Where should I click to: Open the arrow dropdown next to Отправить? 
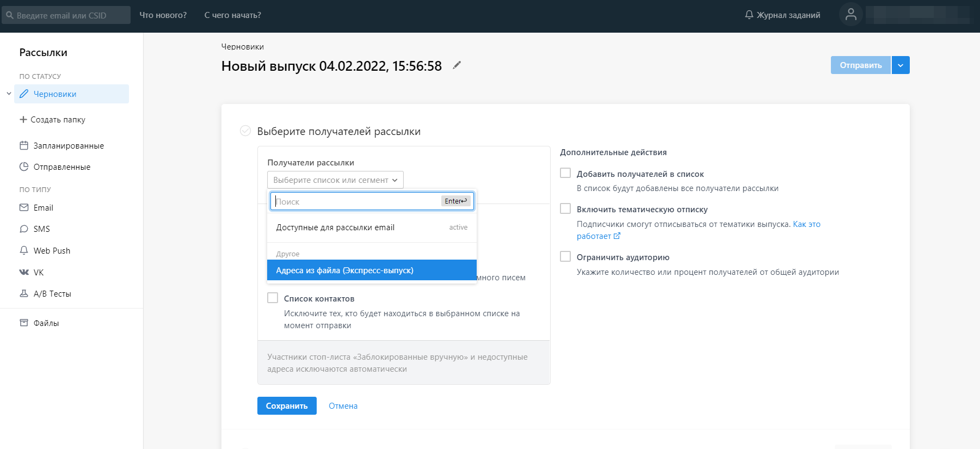click(x=901, y=65)
